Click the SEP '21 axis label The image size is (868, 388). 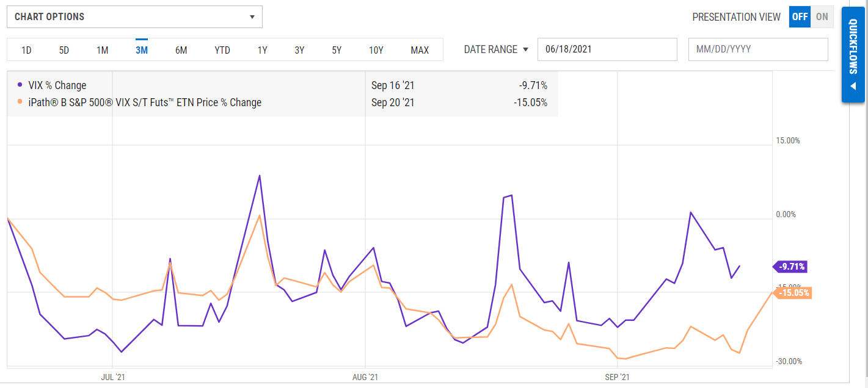tap(618, 377)
